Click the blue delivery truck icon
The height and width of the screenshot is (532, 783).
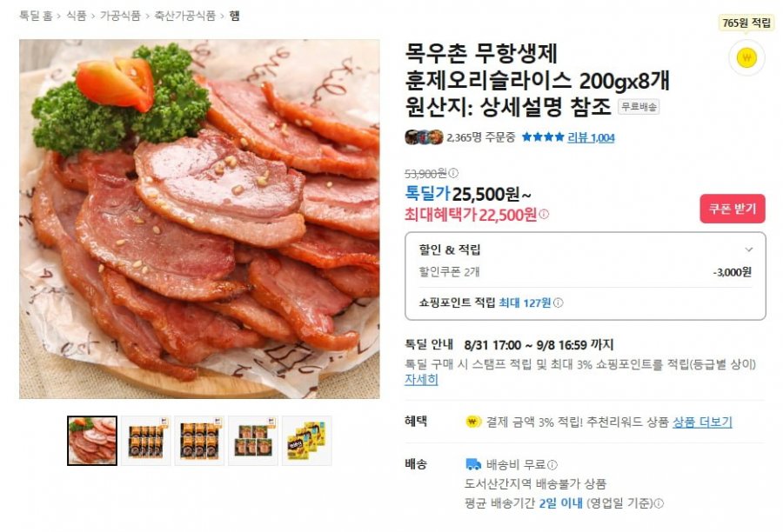(473, 464)
